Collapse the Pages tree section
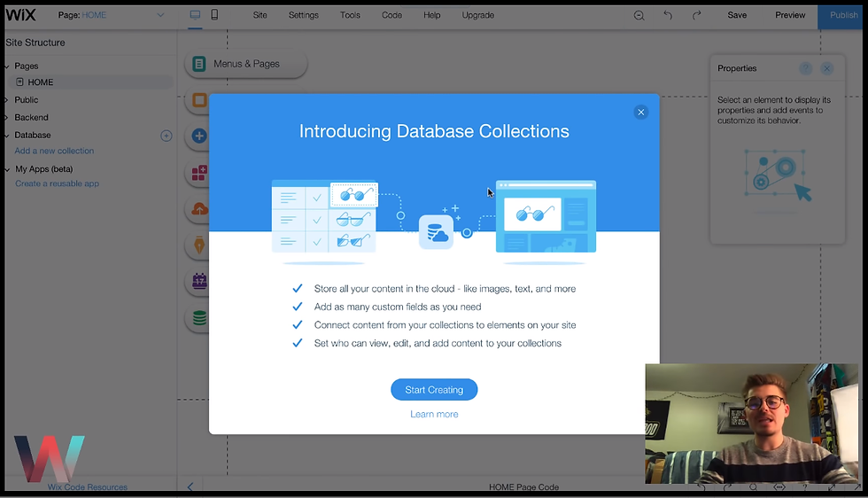Viewport: 868px width, 498px height. coord(7,66)
